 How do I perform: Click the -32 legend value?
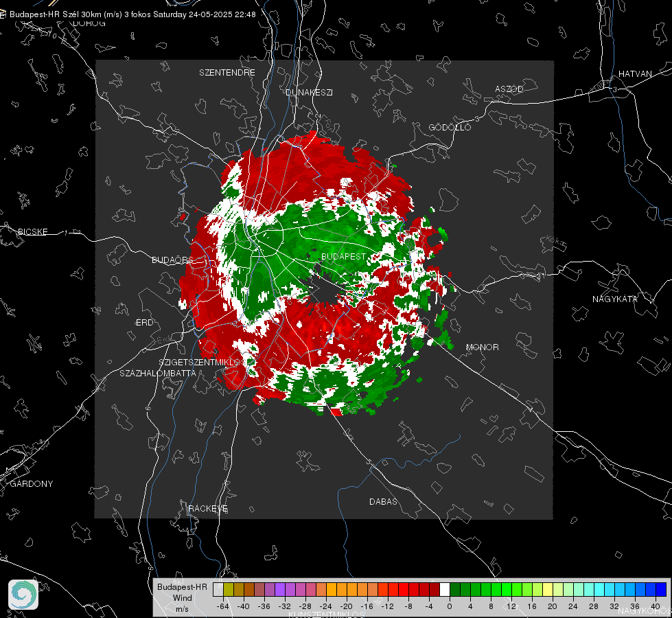tap(285, 606)
